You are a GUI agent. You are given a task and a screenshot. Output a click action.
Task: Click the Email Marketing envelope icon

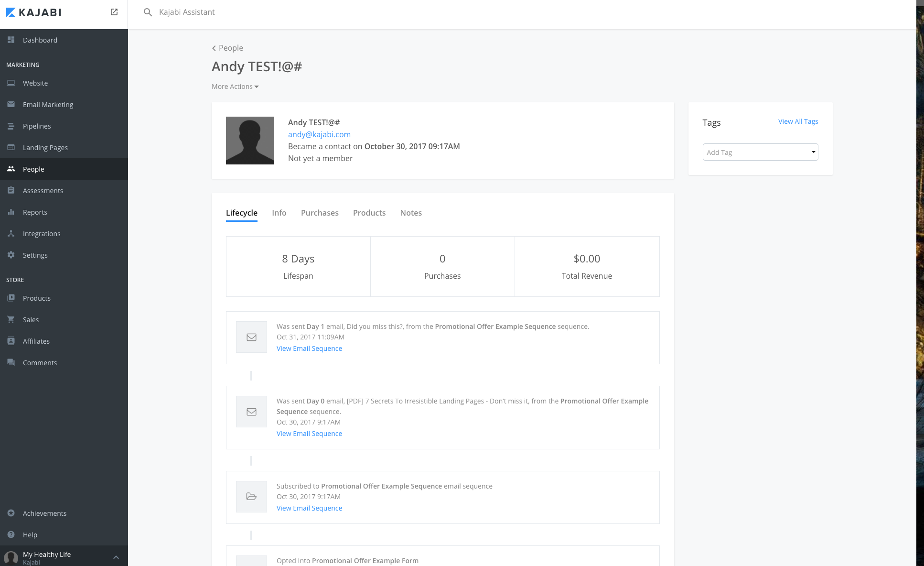point(11,104)
